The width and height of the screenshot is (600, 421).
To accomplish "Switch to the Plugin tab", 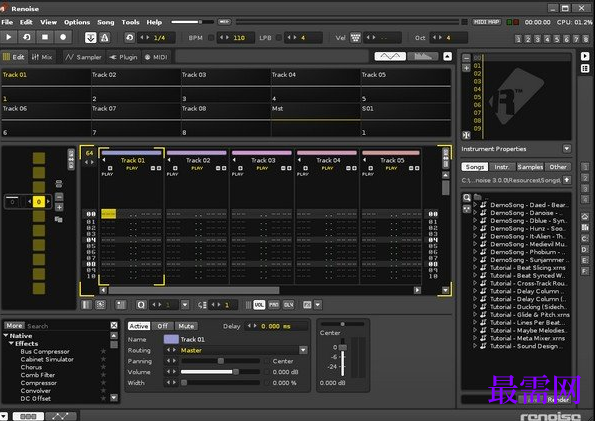I will point(123,57).
